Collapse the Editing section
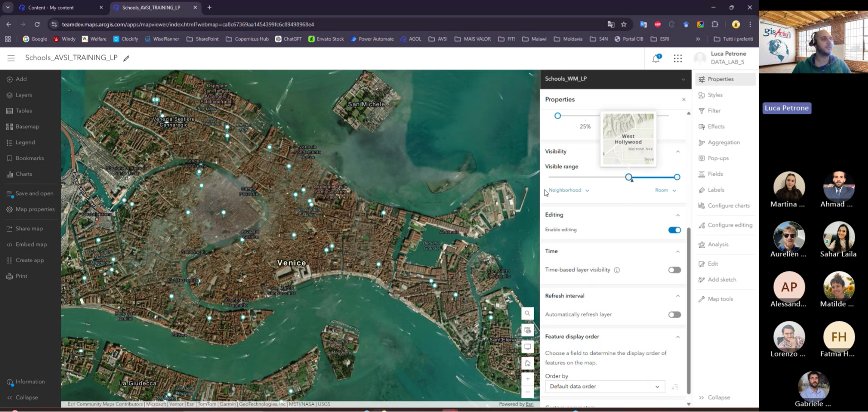This screenshot has height=412, width=868. pos(678,215)
